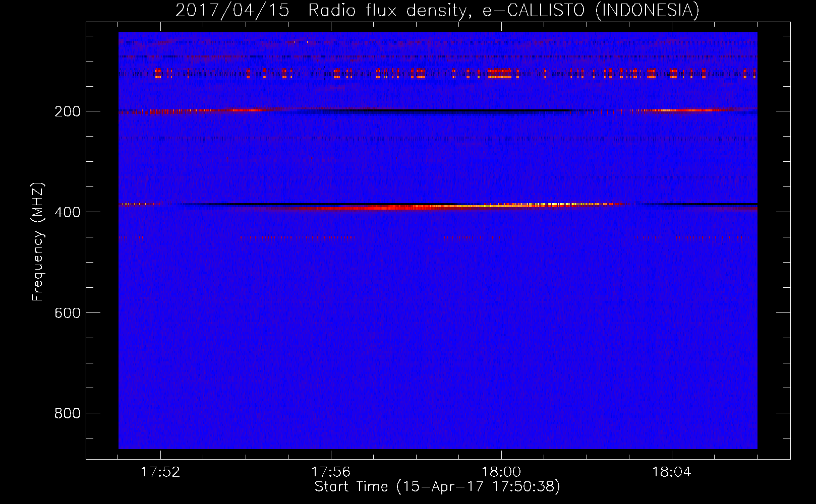This screenshot has height=504, width=816.
Task: Click the 18:04 time tick label
Action: tap(672, 472)
